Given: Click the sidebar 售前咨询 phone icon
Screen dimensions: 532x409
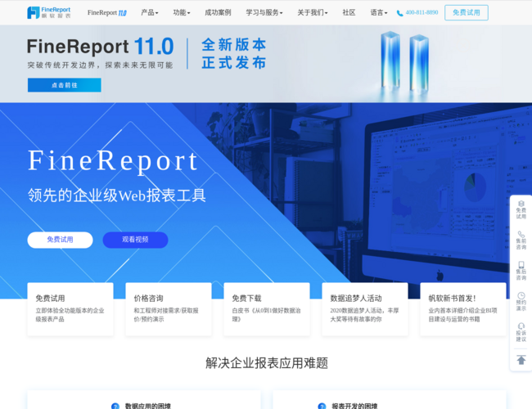Looking at the screenshot, I should [521, 234].
